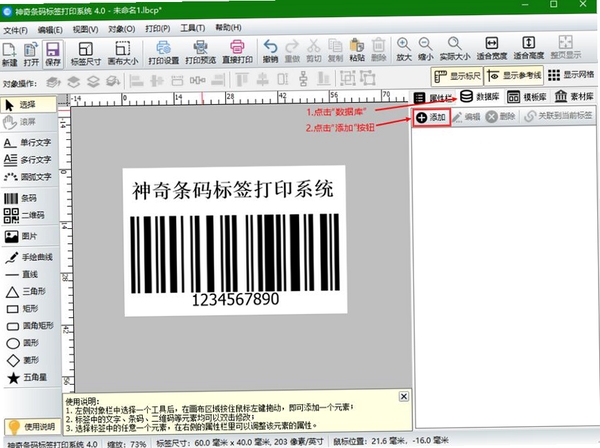The height and width of the screenshot is (448, 600).
Task: Switch to 数据库 database tab
Action: [479, 97]
